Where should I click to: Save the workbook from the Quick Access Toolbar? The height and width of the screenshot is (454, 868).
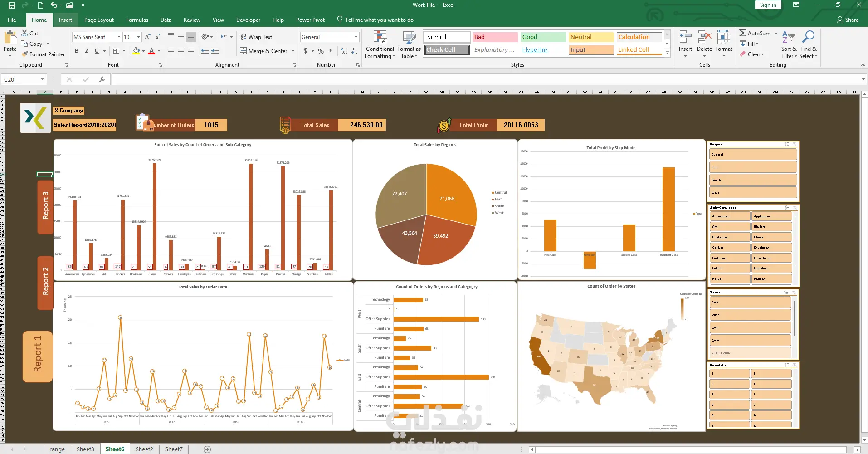point(12,5)
